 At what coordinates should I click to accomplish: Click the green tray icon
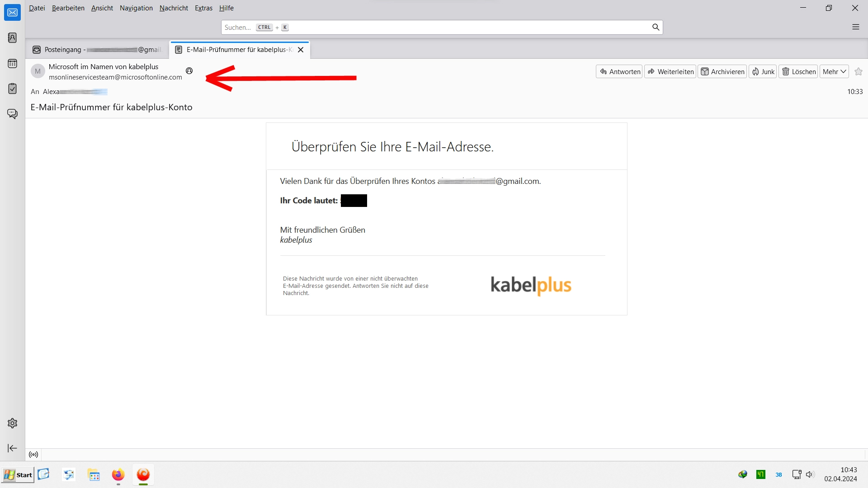point(761,474)
